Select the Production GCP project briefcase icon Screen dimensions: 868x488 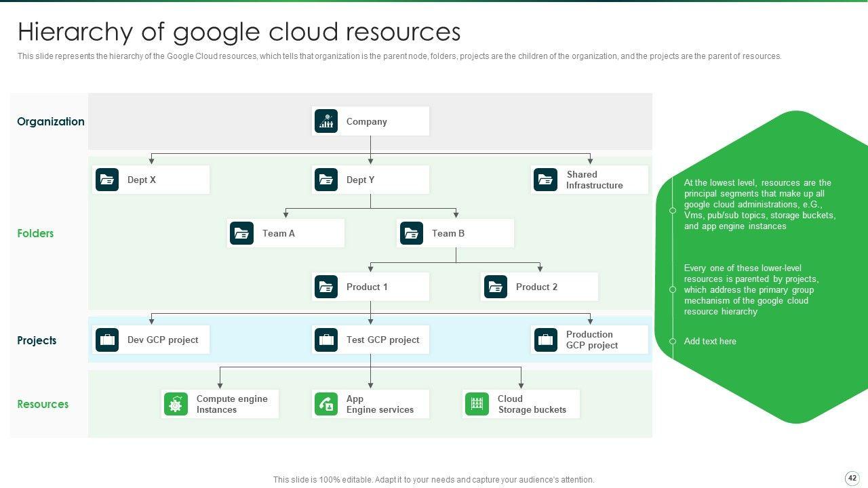[x=545, y=340]
